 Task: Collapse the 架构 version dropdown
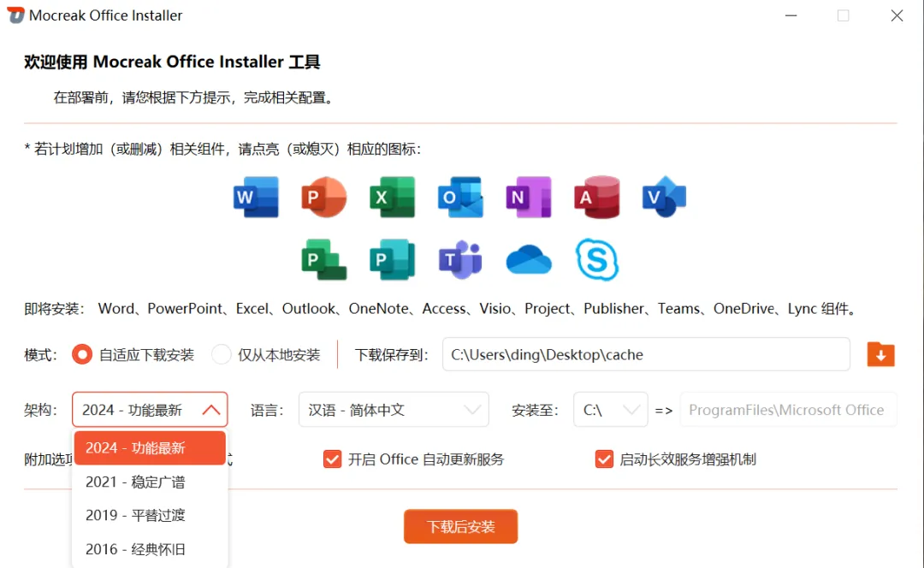[x=150, y=410]
